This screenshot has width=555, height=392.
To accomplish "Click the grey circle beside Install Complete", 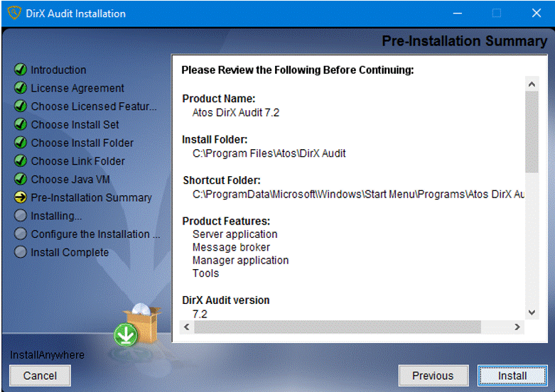I will tap(20, 253).
